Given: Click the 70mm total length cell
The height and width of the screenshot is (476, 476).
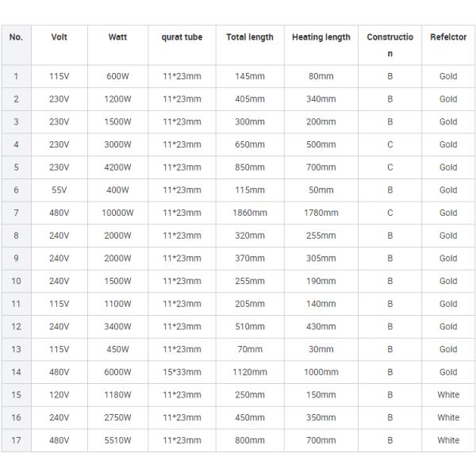Looking at the screenshot, I should pyautogui.click(x=250, y=349).
